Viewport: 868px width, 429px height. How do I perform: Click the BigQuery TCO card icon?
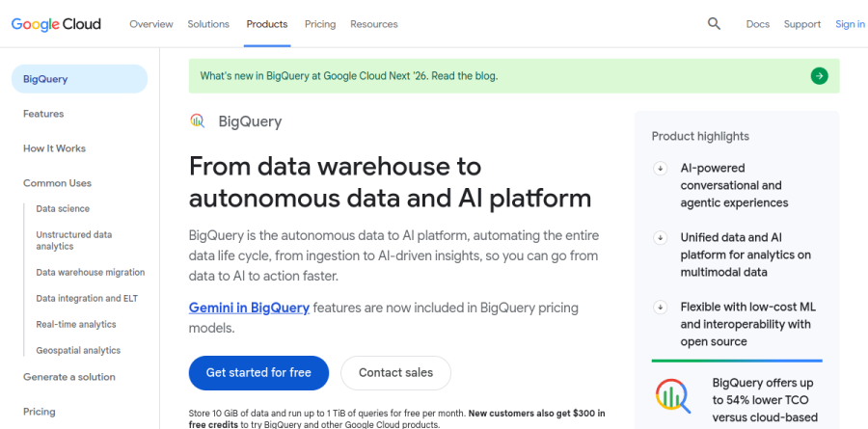click(x=673, y=396)
